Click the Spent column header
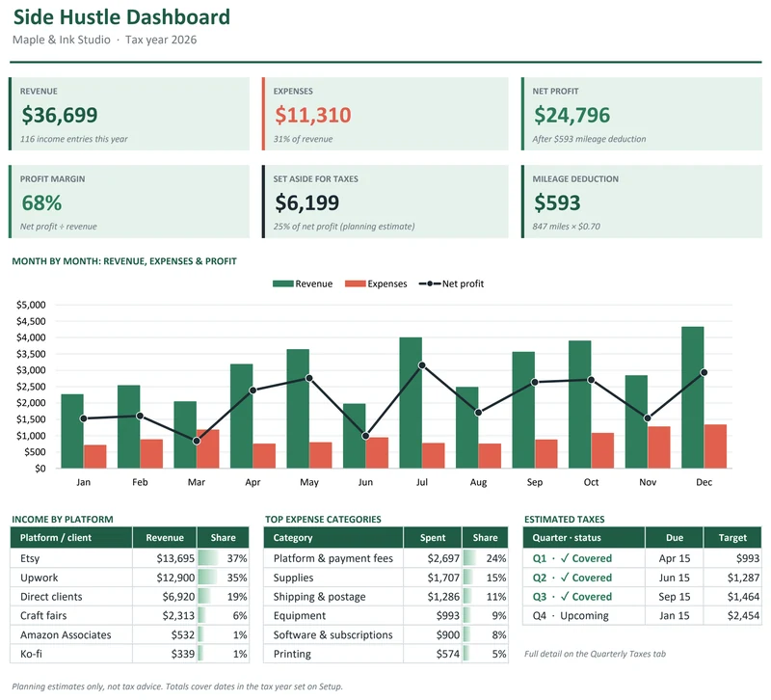The width and height of the screenshot is (771, 700). coord(433,538)
